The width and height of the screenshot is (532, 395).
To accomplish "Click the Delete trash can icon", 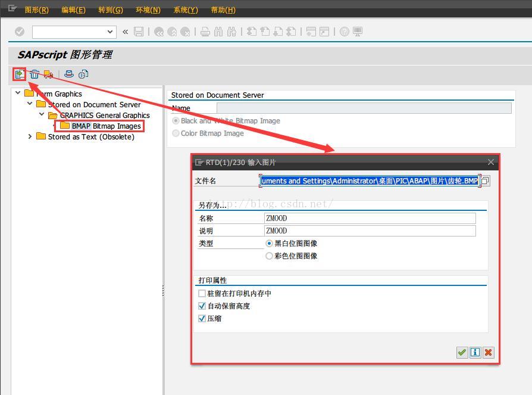I will point(35,74).
